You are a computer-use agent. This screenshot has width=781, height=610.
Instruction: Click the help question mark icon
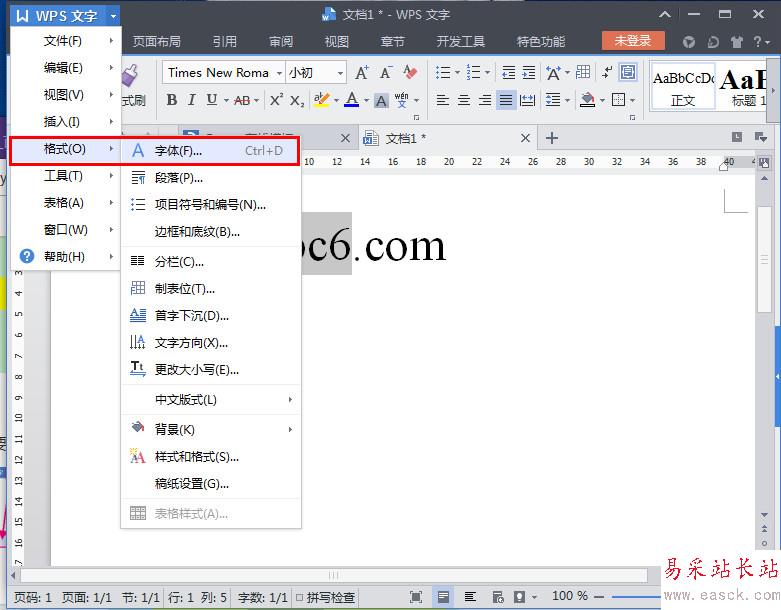[x=757, y=41]
